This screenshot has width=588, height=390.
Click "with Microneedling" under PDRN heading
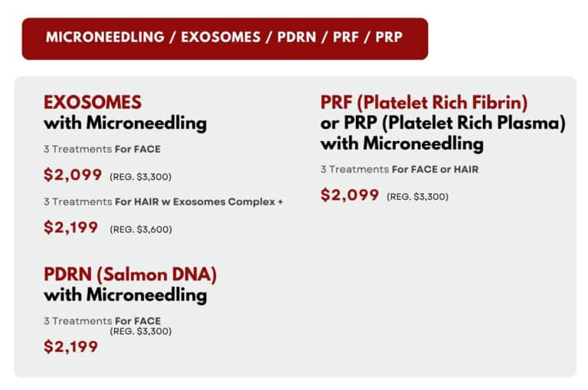coord(125,294)
